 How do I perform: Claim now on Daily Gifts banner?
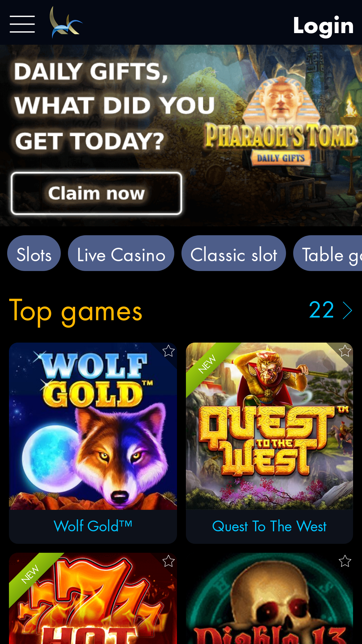[x=96, y=193]
